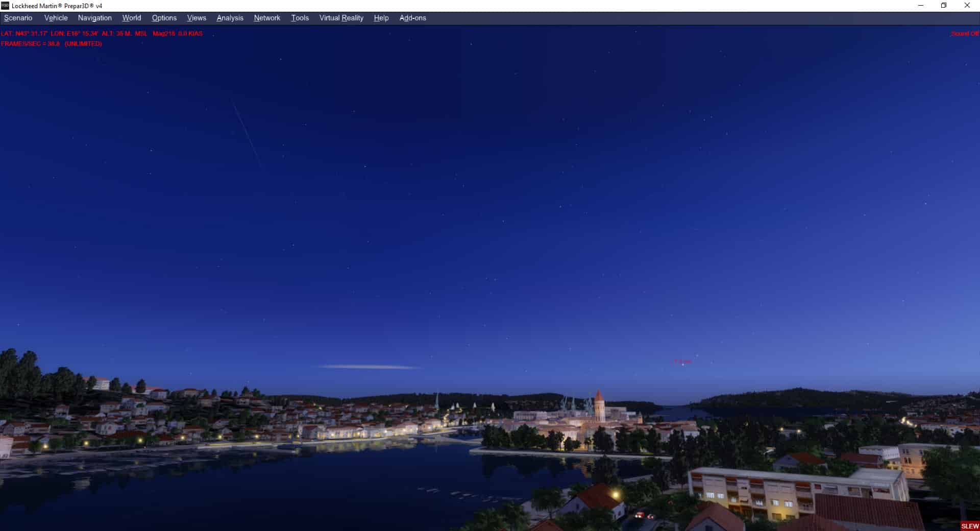The image size is (980, 531).
Task: Open the Add-ons menu
Action: (412, 18)
